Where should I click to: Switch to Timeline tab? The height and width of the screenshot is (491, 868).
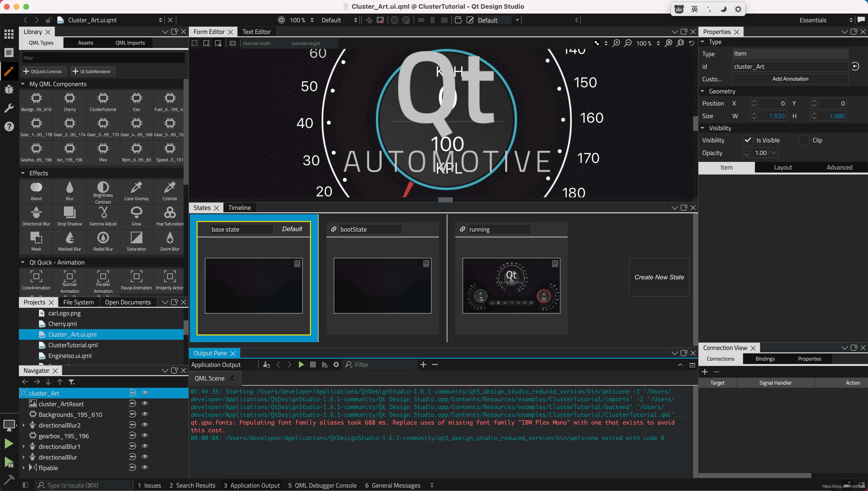click(240, 208)
